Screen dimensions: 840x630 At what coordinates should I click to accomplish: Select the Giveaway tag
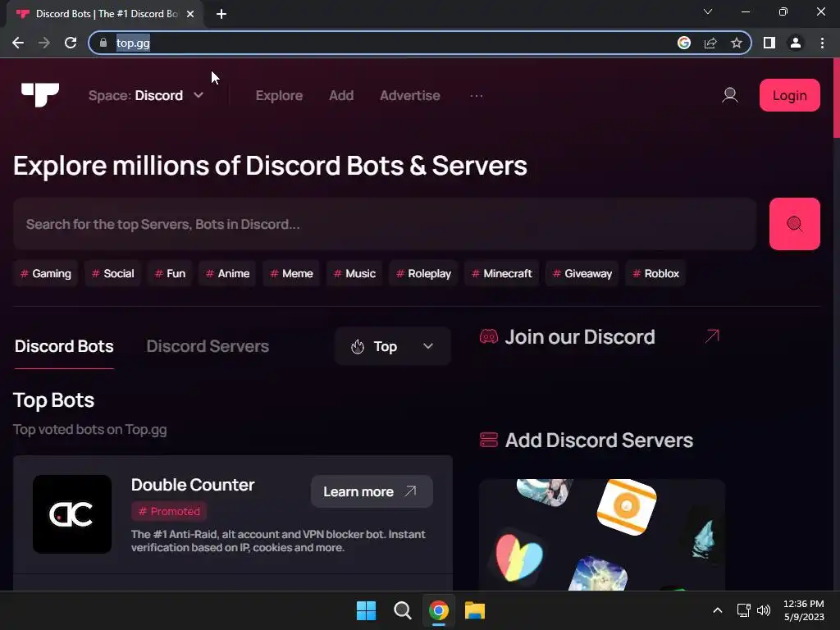coord(582,273)
